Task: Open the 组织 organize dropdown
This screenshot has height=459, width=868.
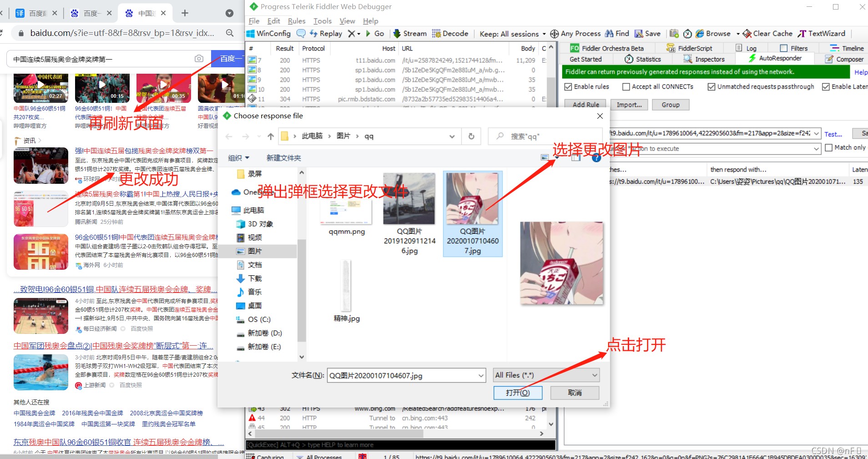Action: click(239, 158)
